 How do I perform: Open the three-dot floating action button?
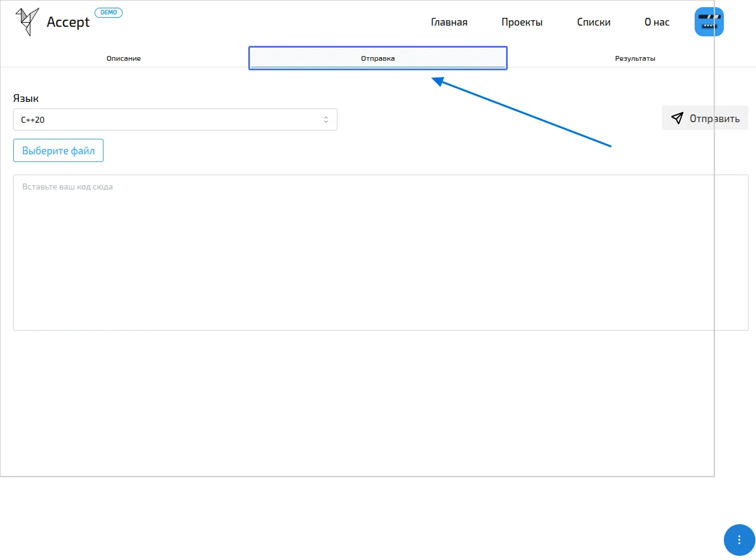point(739,540)
